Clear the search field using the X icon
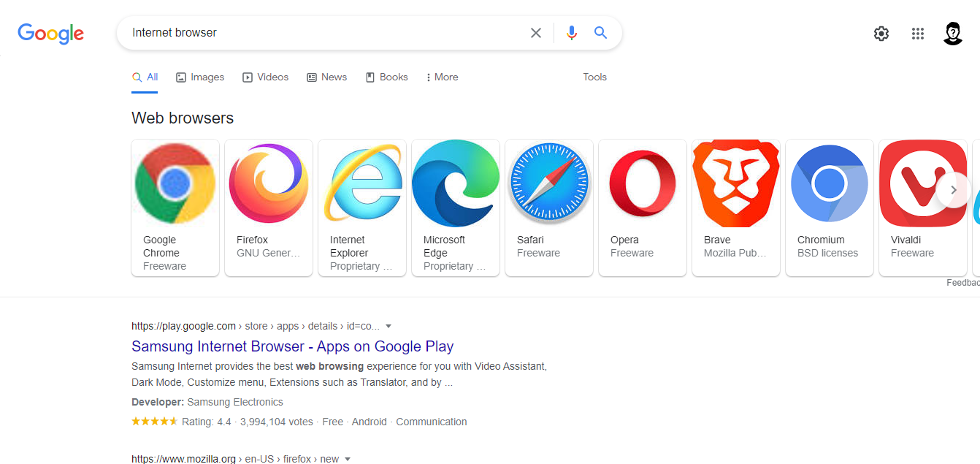Viewport: 980px width, 464px height. click(536, 32)
